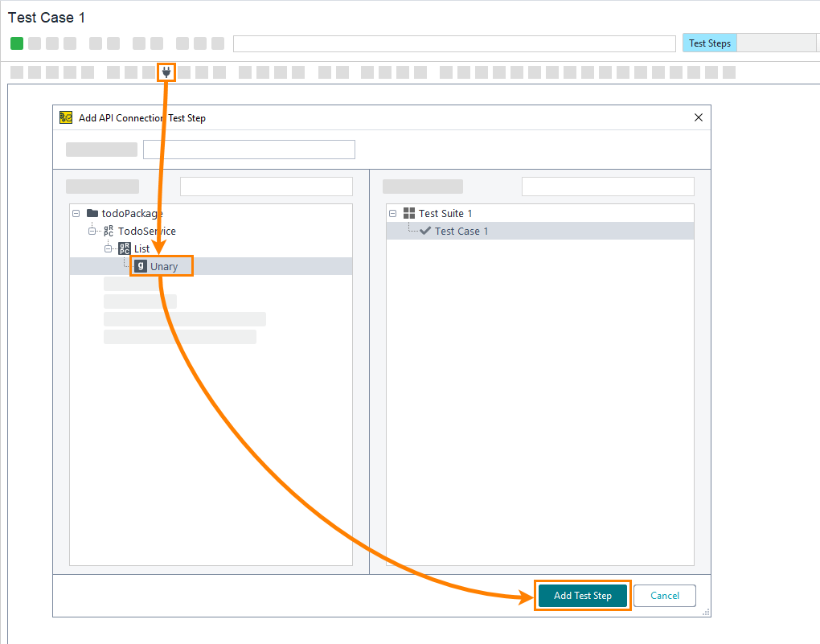Click the ReadyAPI icon in dialog title bar
The width and height of the screenshot is (820, 644).
[x=66, y=117]
